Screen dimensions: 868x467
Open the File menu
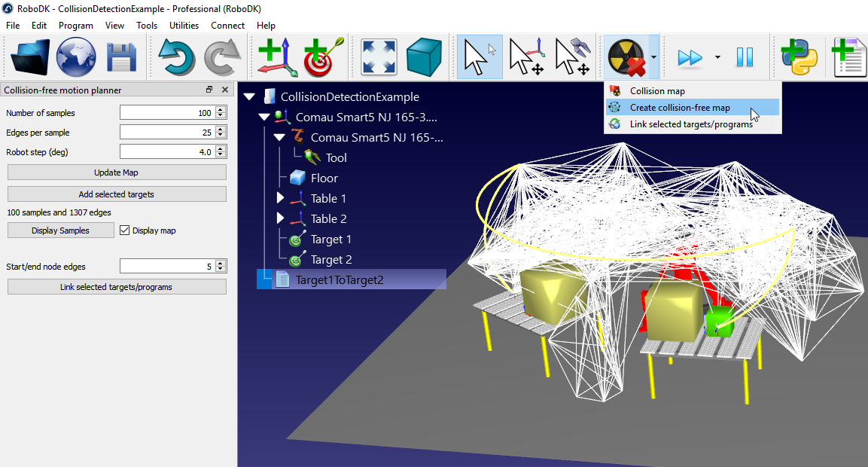click(13, 26)
